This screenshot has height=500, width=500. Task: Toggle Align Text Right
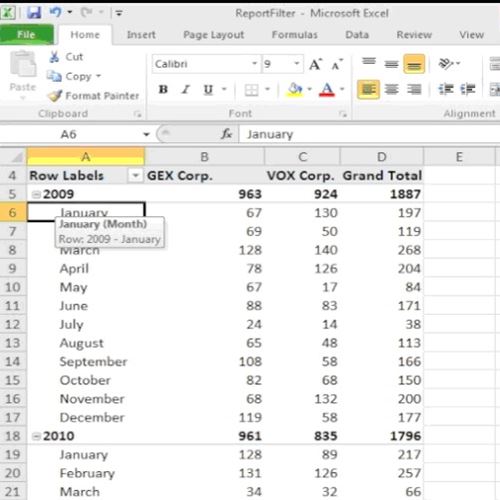click(x=414, y=89)
